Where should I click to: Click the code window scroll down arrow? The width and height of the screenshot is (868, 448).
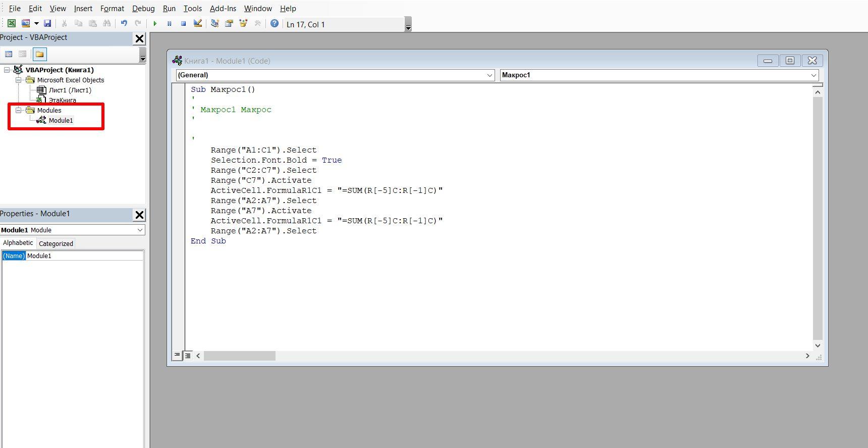(818, 345)
